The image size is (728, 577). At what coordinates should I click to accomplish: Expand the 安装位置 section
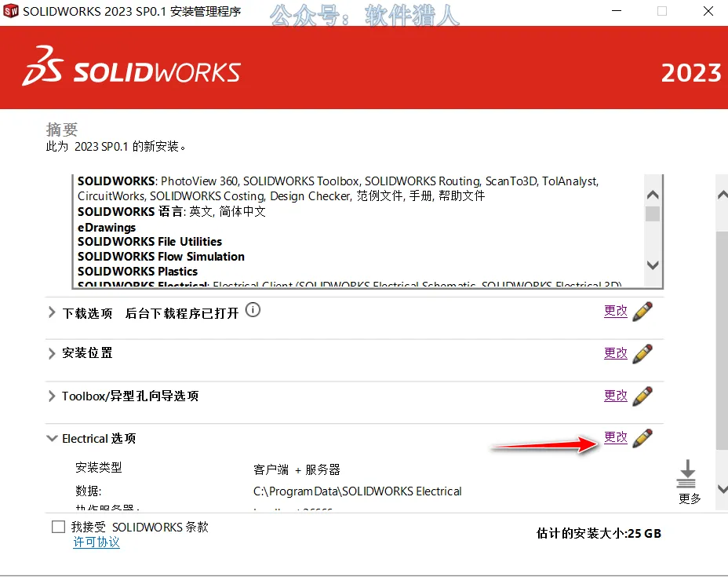point(51,353)
